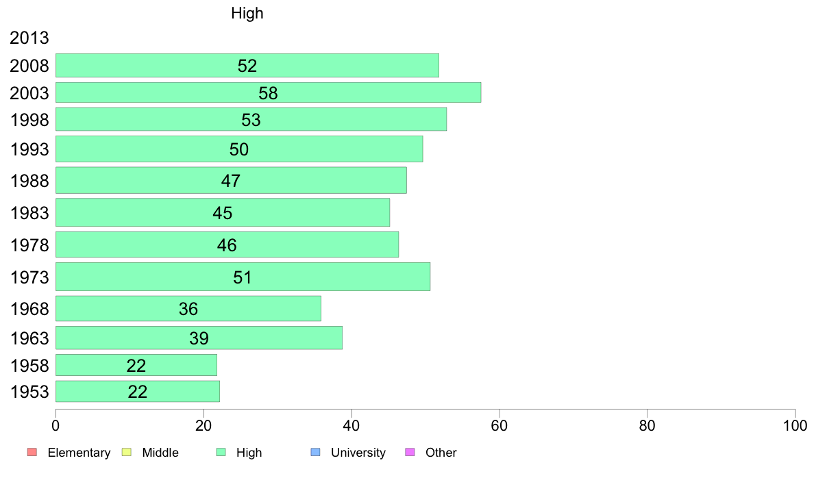This screenshot has width=814, height=504.
Task: Click the 60 tick on x-axis
Action: click(499, 426)
